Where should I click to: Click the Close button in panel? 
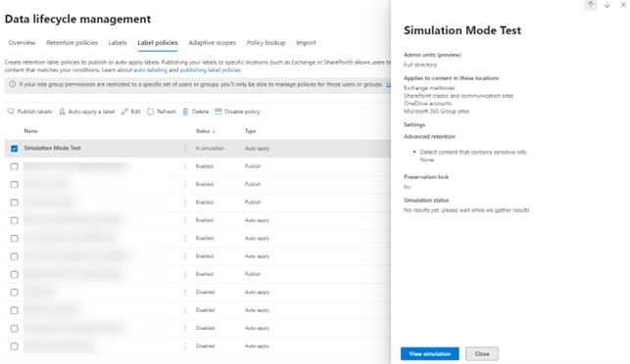(482, 353)
